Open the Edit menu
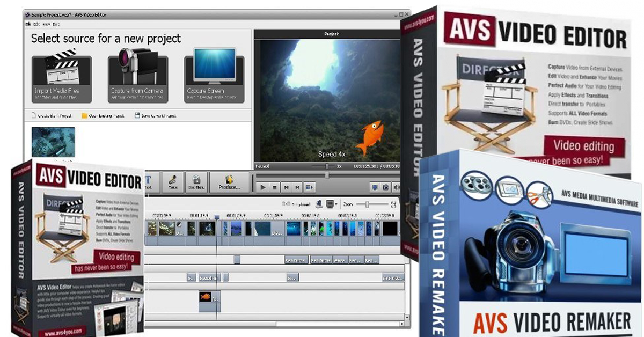 36,25
